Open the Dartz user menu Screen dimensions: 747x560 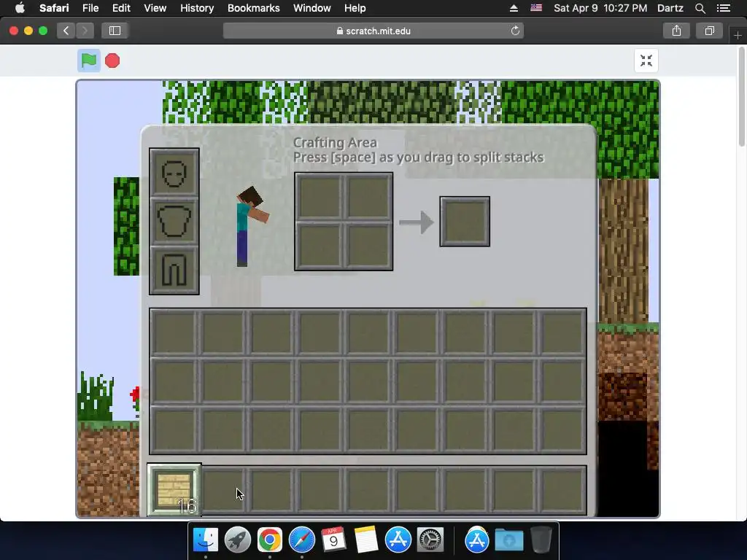(670, 8)
